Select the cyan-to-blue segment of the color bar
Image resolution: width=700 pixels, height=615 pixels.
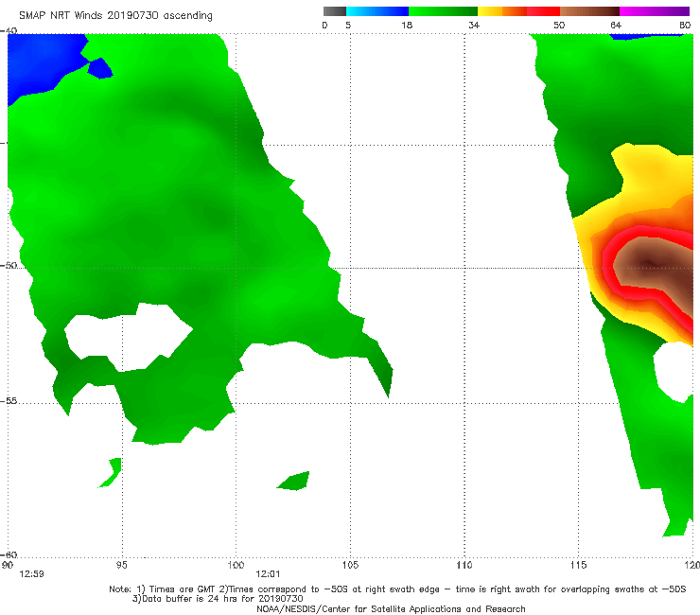click(x=377, y=11)
